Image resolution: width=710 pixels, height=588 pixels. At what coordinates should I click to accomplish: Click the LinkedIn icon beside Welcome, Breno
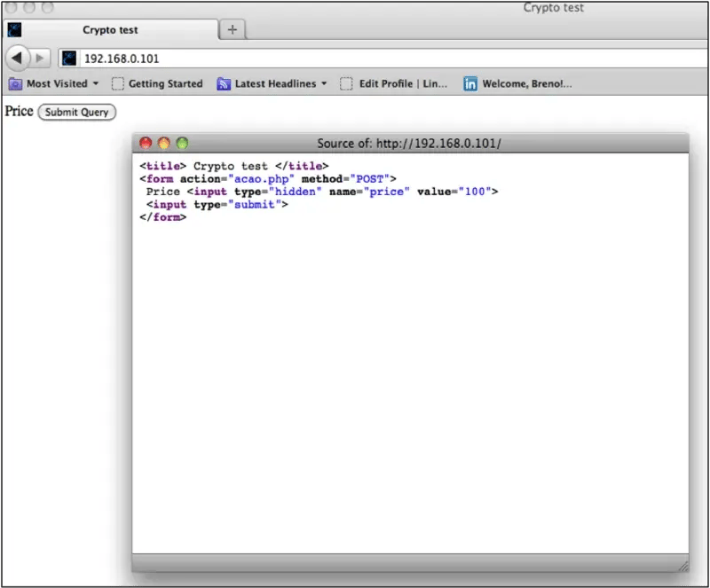469,83
